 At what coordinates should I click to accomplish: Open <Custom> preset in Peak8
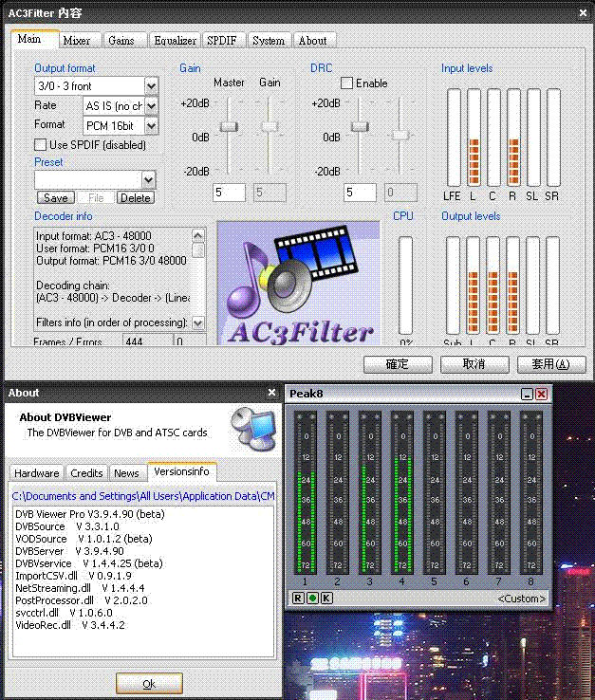pos(521,599)
